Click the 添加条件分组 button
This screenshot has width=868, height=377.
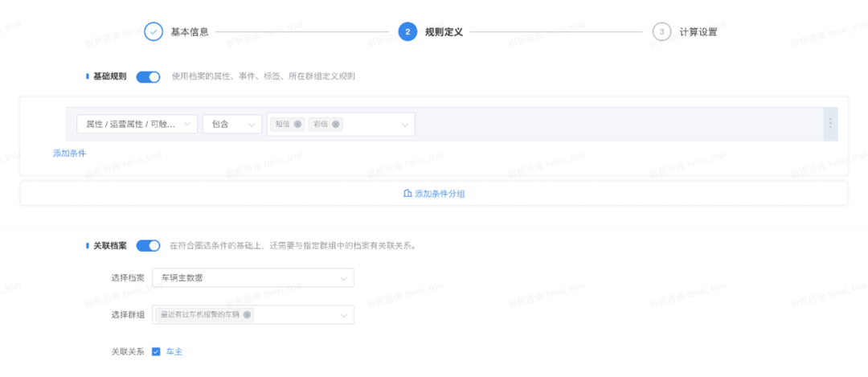(x=433, y=194)
